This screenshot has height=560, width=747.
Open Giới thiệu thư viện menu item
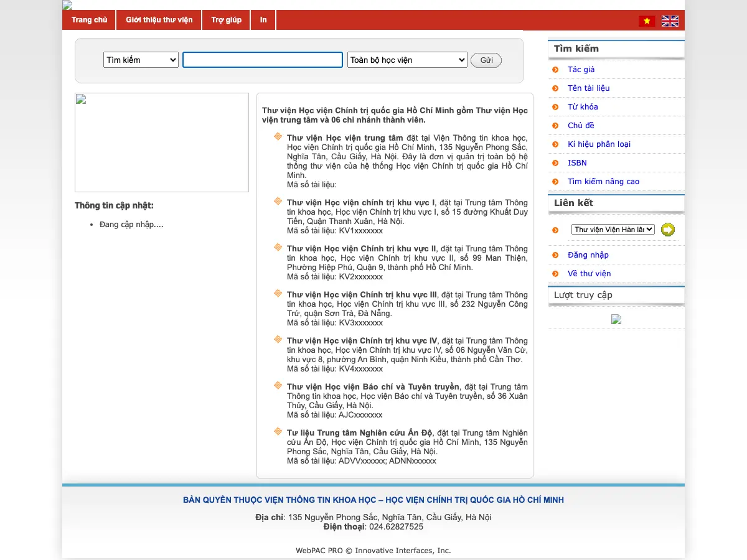coord(159,20)
